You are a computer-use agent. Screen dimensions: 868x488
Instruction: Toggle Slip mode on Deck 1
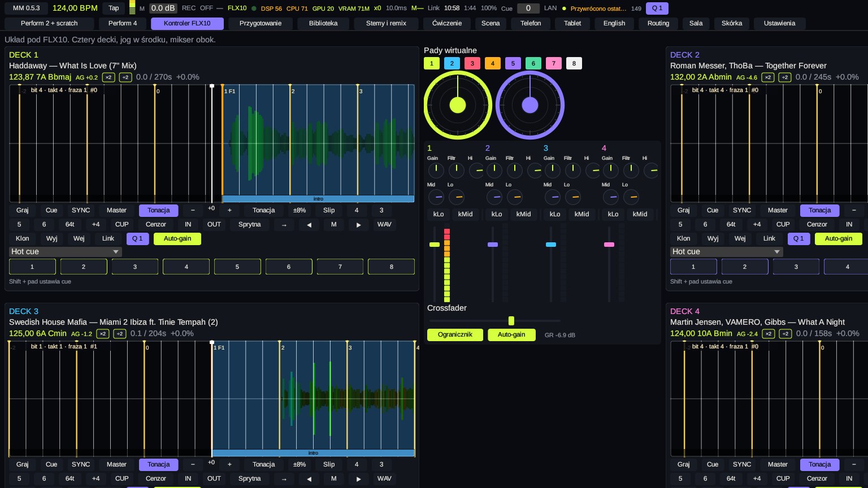coord(329,210)
